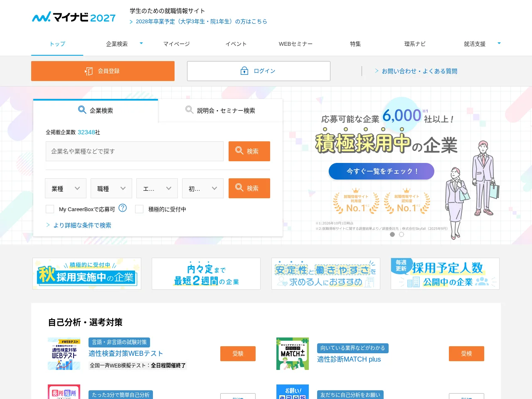This screenshot has height=399, width=532.
Task: Select the 企業検索 search tab
Action: coord(96,110)
